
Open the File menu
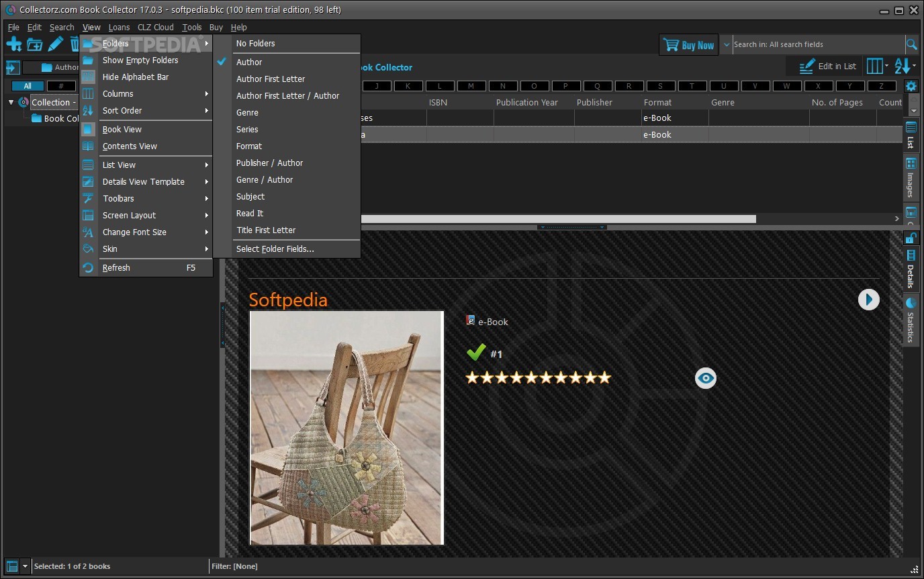tap(13, 28)
